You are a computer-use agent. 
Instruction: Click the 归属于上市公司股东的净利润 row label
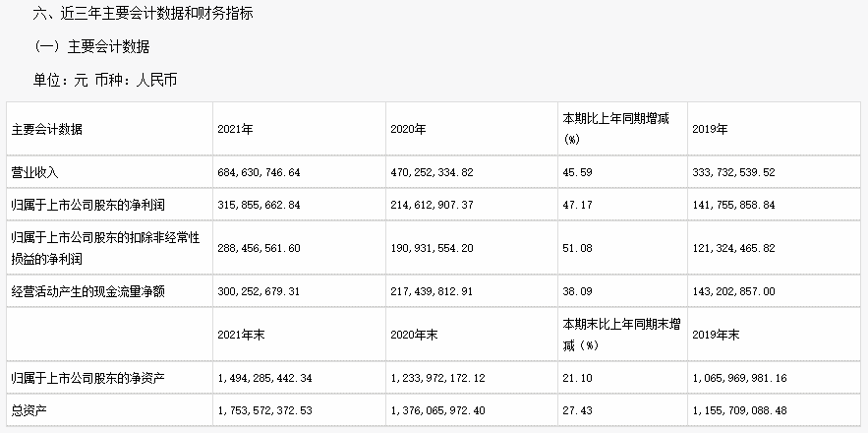tap(88, 205)
